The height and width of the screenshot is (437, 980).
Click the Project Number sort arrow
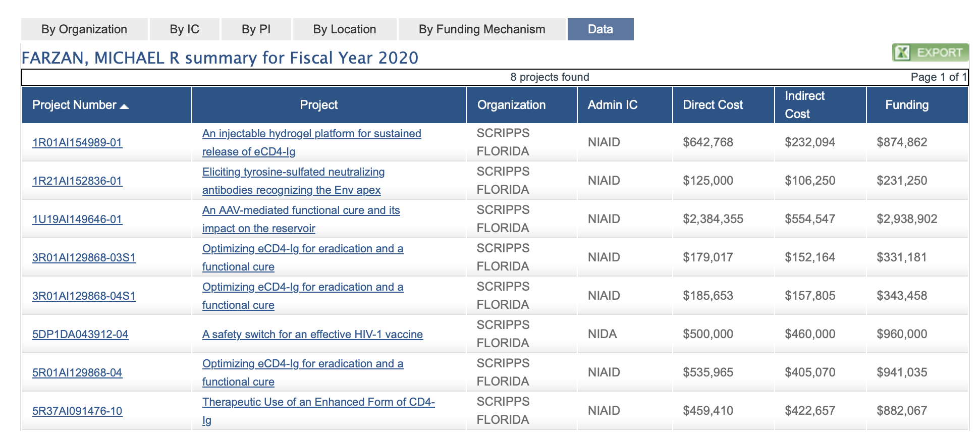124,106
